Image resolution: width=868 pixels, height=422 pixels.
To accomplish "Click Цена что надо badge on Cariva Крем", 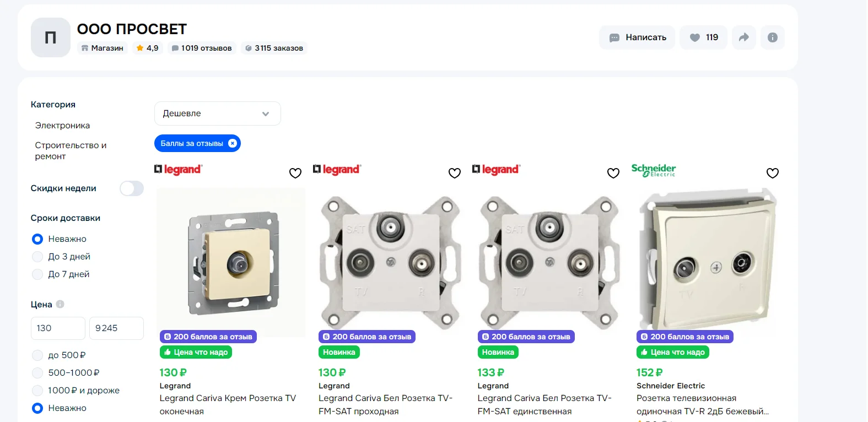I will click(x=196, y=352).
